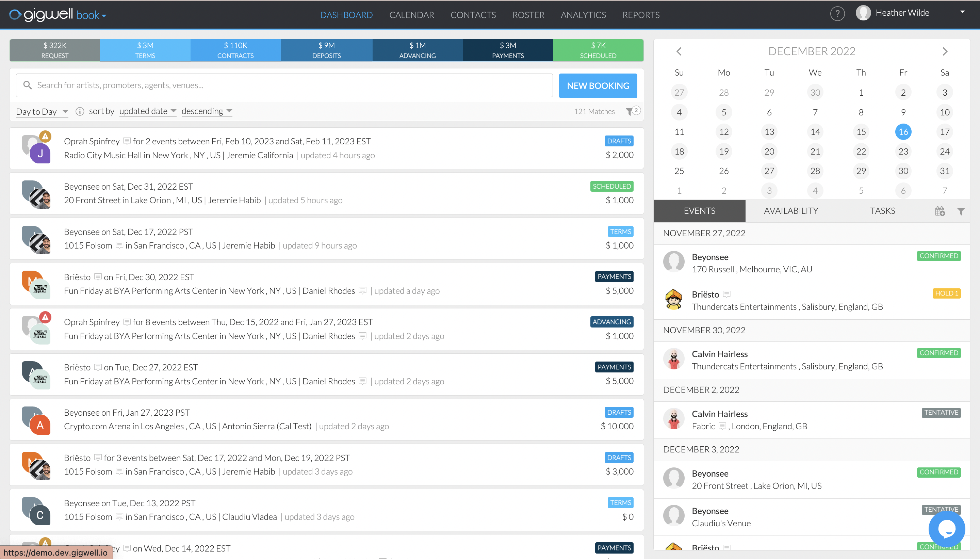Toggle the $322K REQUEST filter segment
The image size is (980, 559).
click(x=54, y=50)
